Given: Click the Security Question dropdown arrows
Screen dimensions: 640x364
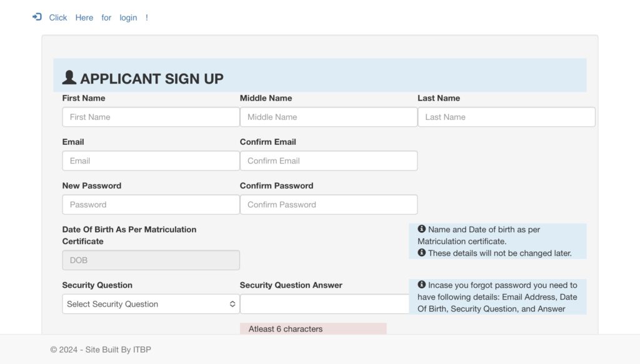Looking at the screenshot, I should [232, 304].
